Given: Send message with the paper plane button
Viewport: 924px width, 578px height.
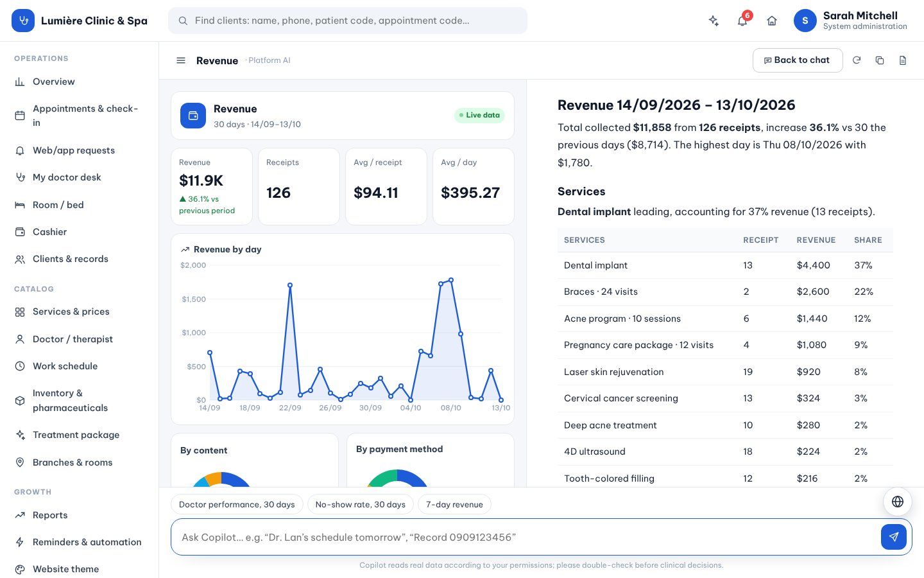Looking at the screenshot, I should (x=894, y=537).
